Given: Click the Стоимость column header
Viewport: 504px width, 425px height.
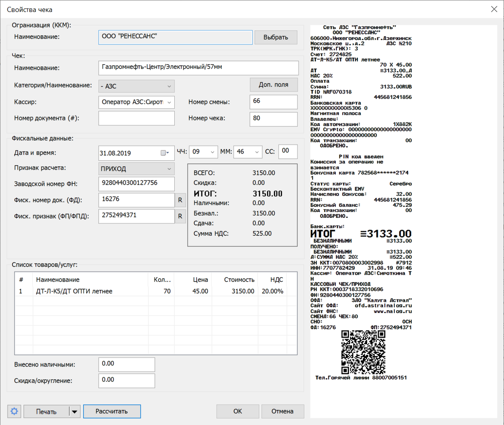Looking at the screenshot, I should [x=235, y=279].
